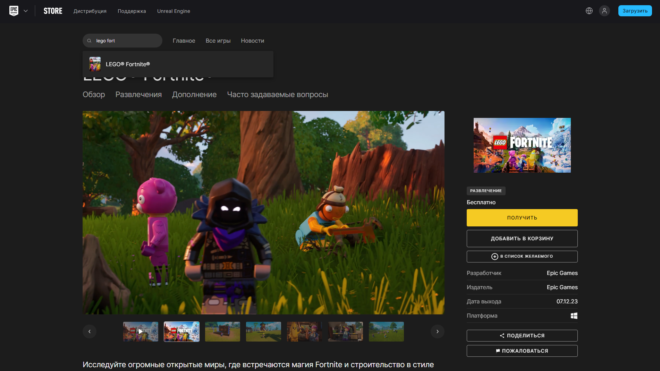Select the fourth carousel thumbnail

point(263,331)
